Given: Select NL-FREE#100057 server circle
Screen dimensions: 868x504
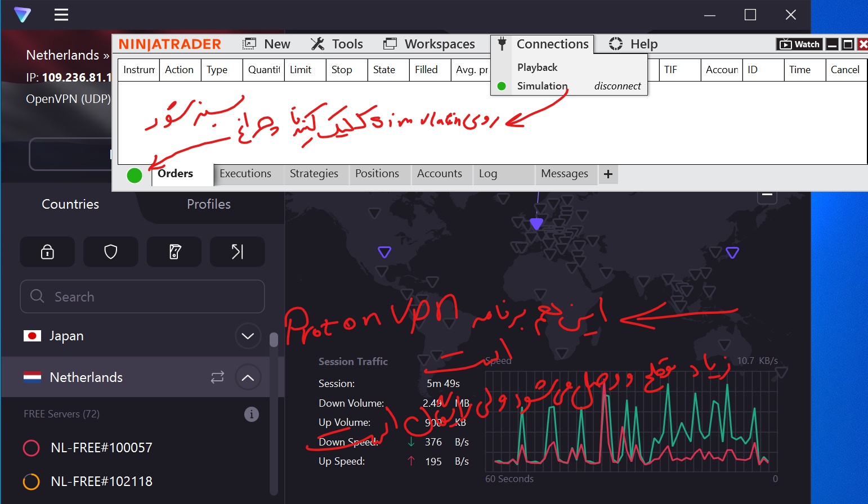Looking at the screenshot, I should point(31,448).
